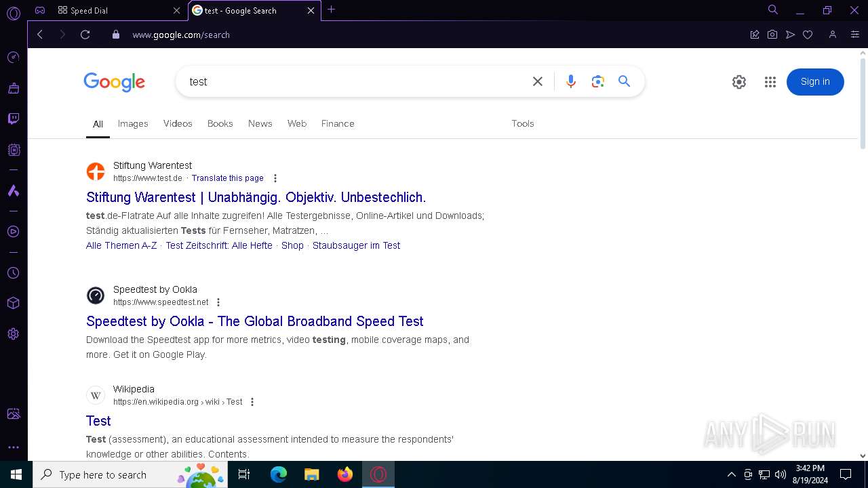Switch to Images results

(133, 123)
